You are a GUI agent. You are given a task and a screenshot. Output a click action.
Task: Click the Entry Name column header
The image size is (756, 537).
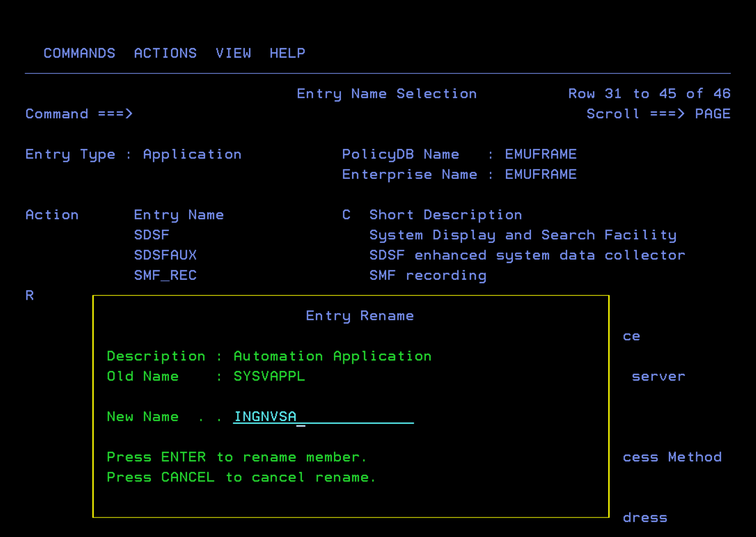tap(179, 215)
